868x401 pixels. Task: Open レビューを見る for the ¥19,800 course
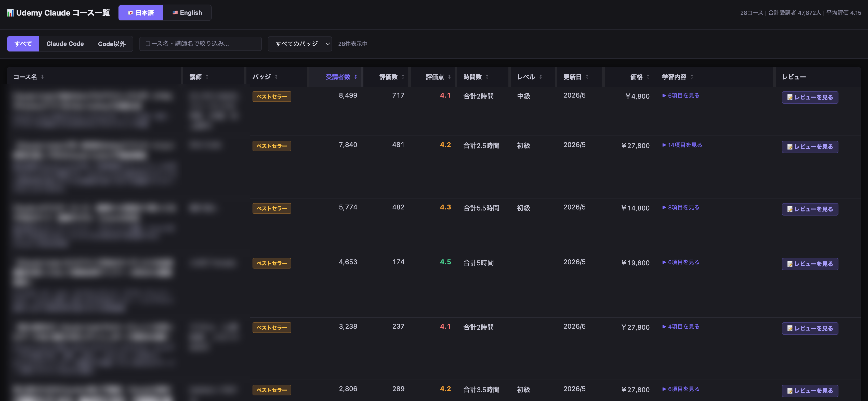(x=810, y=264)
